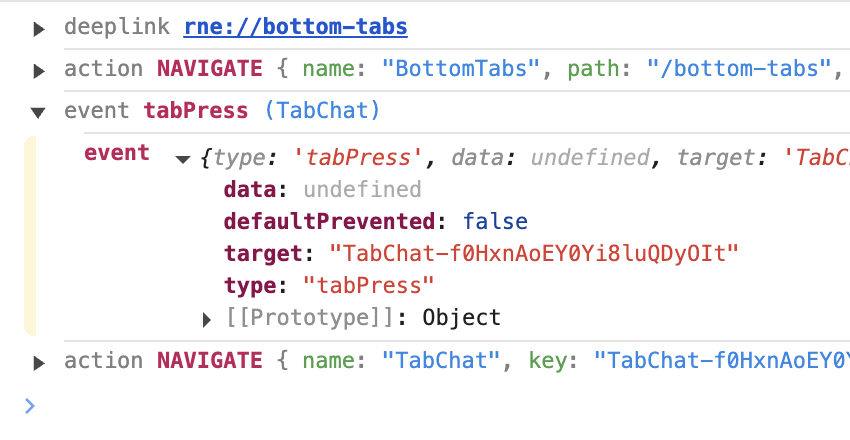Open the rne://bottom-tabs deeplink
This screenshot has height=440, width=850.
coord(295,27)
